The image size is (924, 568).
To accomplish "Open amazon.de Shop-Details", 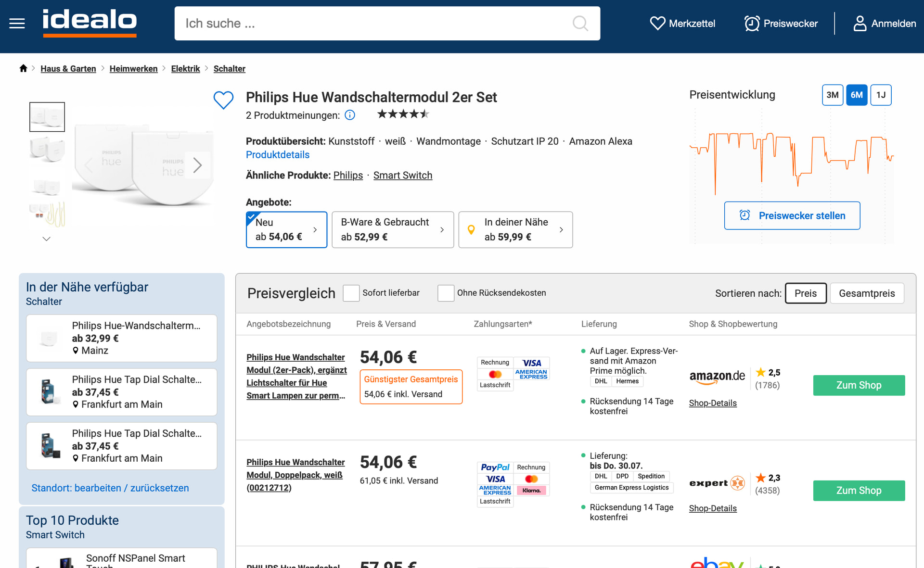I will 713,403.
